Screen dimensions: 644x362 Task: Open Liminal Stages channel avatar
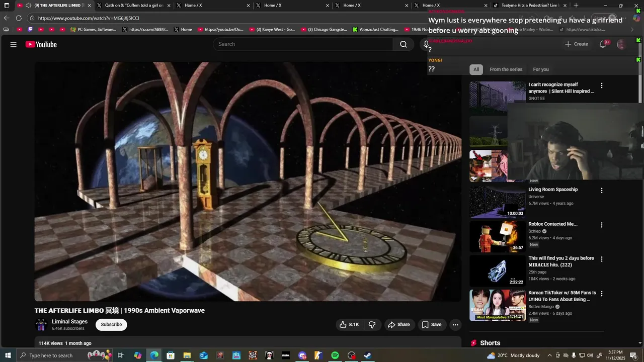click(x=41, y=325)
